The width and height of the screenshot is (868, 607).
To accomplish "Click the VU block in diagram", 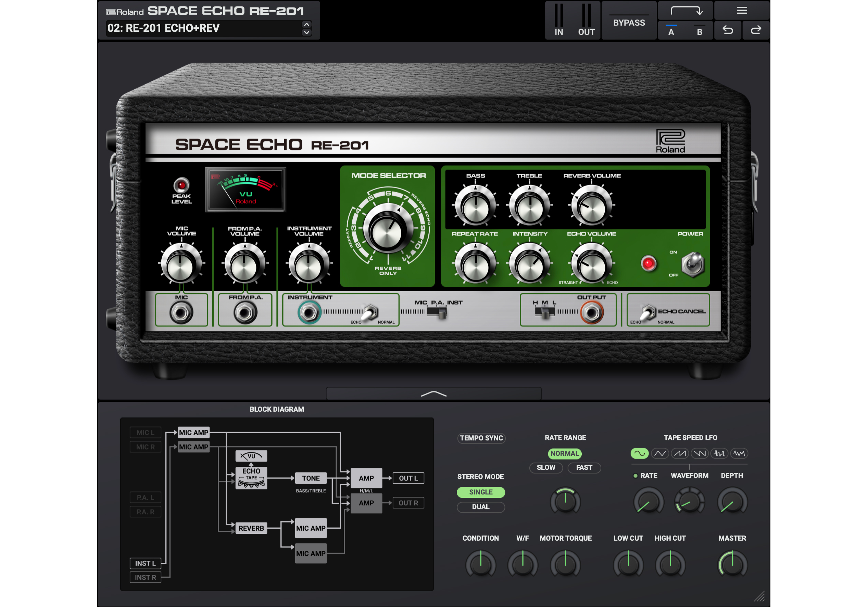I will pos(251,456).
